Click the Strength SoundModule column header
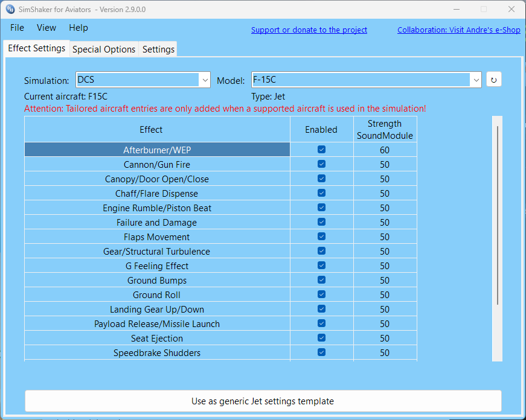526x420 pixels. (x=385, y=129)
